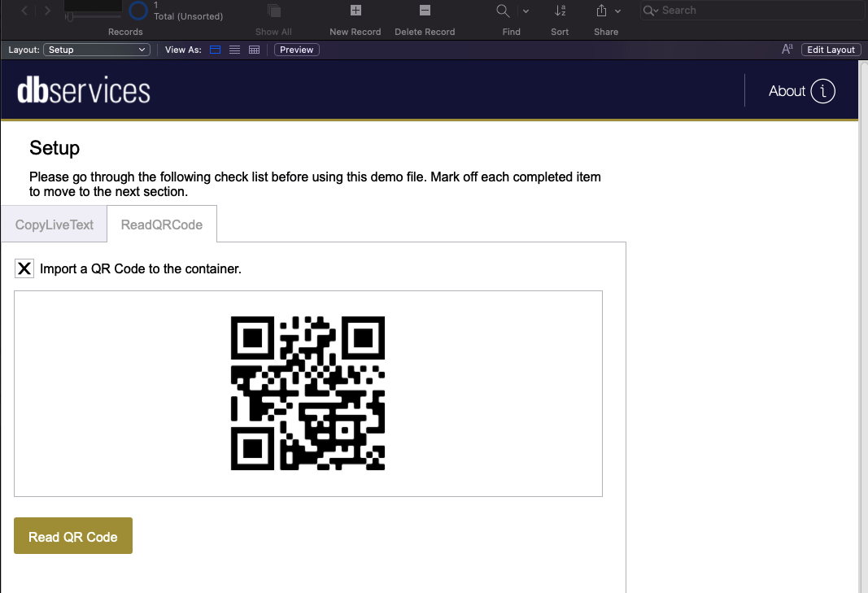Click inside the Search field
868x593 pixels.
point(748,11)
